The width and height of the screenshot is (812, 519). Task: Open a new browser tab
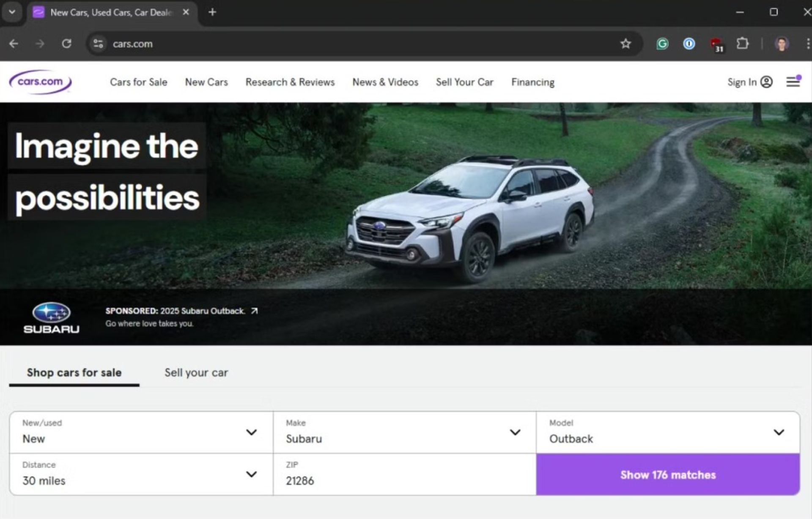pos(212,12)
